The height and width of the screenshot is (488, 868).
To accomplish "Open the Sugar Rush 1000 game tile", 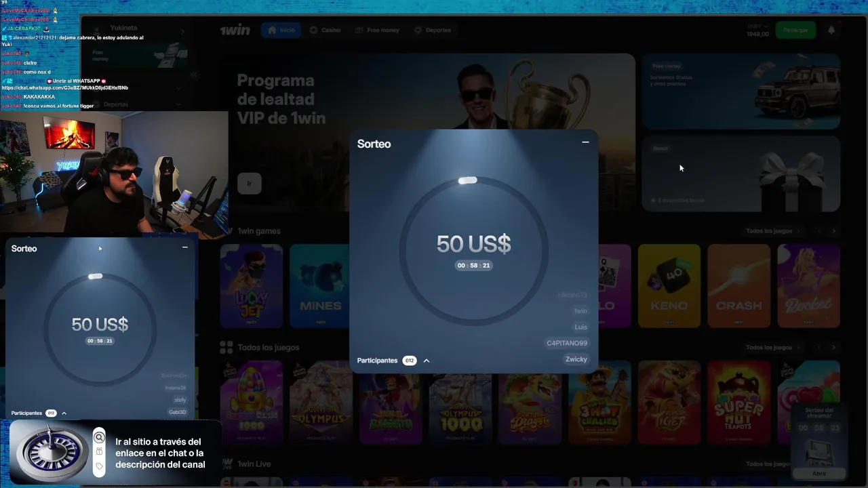I will pos(252,403).
